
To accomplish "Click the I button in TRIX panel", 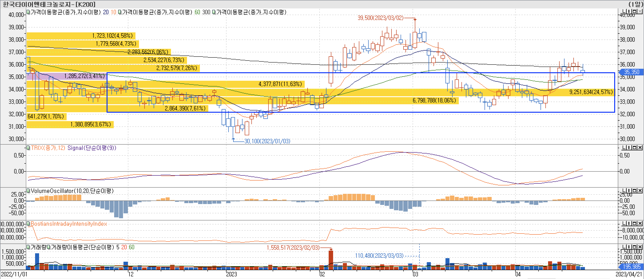I will [628, 148].
